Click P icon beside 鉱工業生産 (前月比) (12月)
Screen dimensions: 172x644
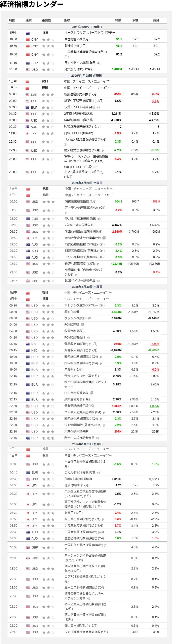pos(103,519)
